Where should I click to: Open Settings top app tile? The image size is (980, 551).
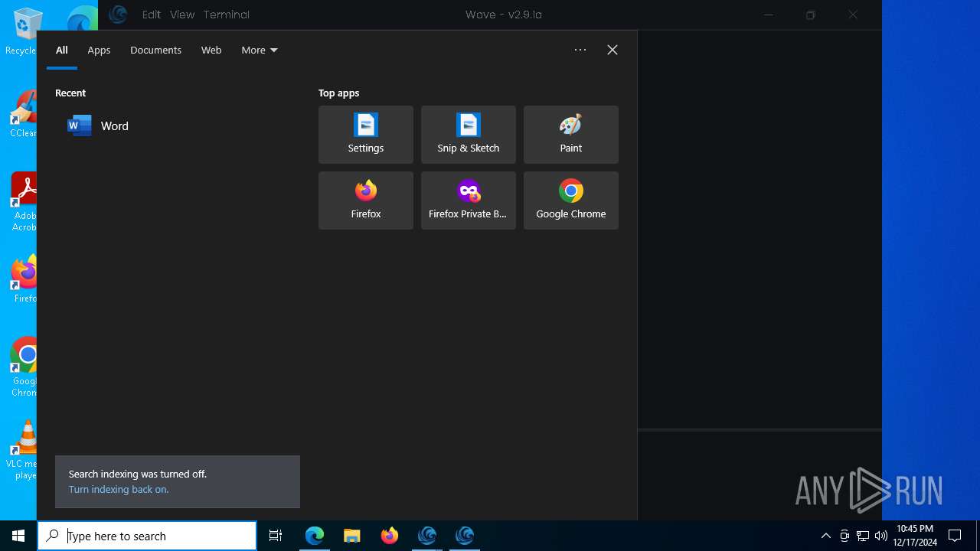click(x=366, y=135)
